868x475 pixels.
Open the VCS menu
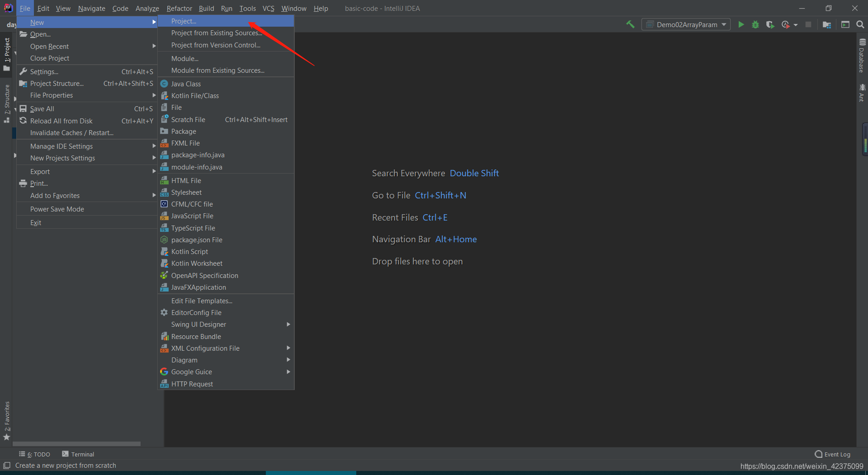click(269, 8)
